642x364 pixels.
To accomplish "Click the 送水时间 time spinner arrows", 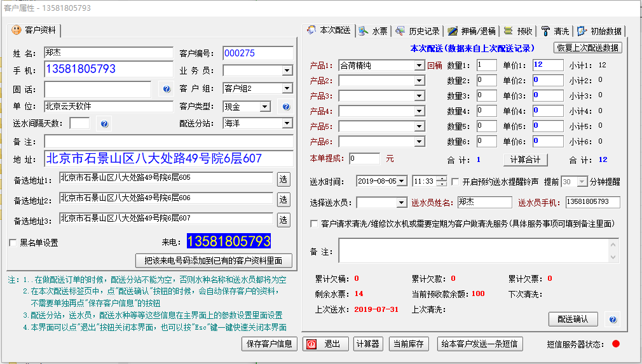I will 441,182.
